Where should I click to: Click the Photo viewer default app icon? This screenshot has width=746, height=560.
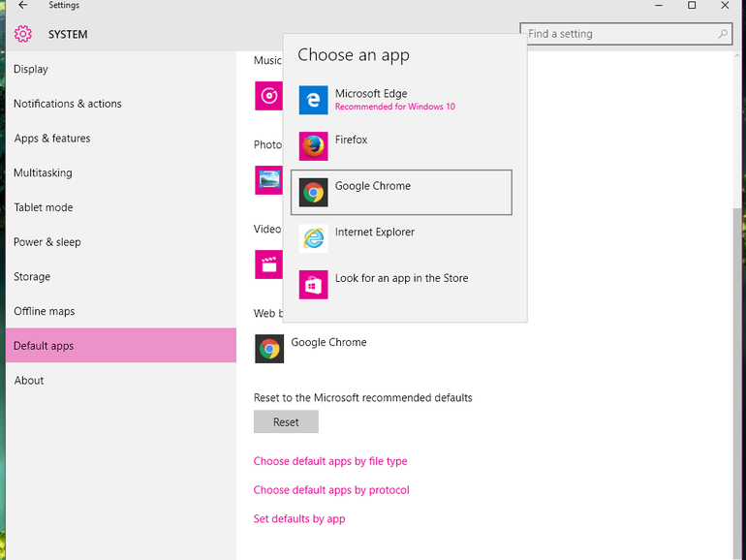point(268,180)
